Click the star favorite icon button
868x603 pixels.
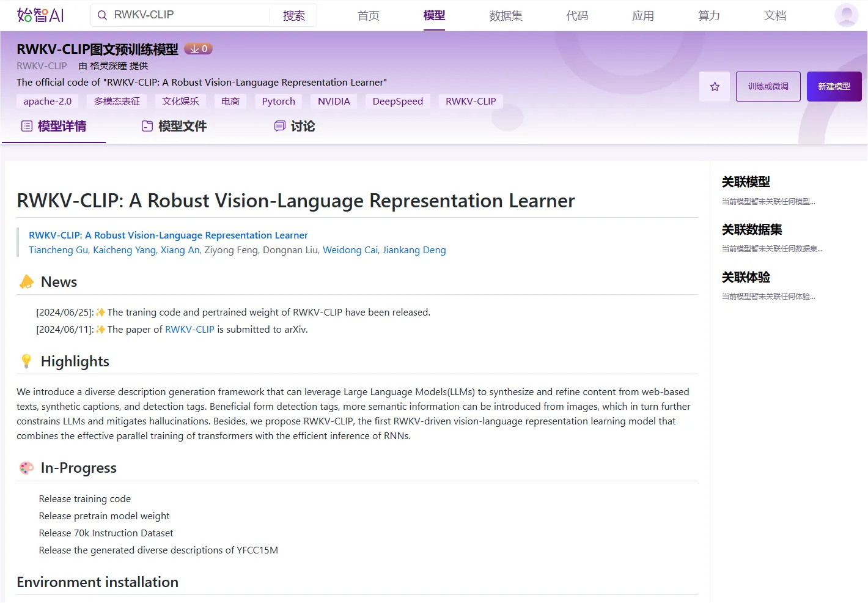click(715, 87)
